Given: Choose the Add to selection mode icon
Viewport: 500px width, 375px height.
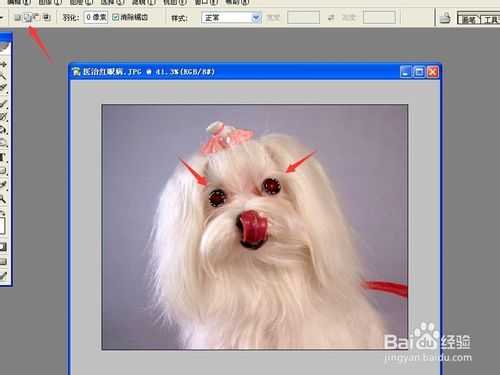Looking at the screenshot, I should 28,17.
